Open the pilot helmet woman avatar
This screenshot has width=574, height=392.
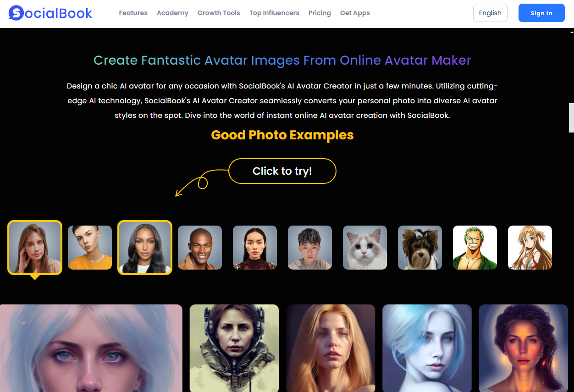pos(234,348)
